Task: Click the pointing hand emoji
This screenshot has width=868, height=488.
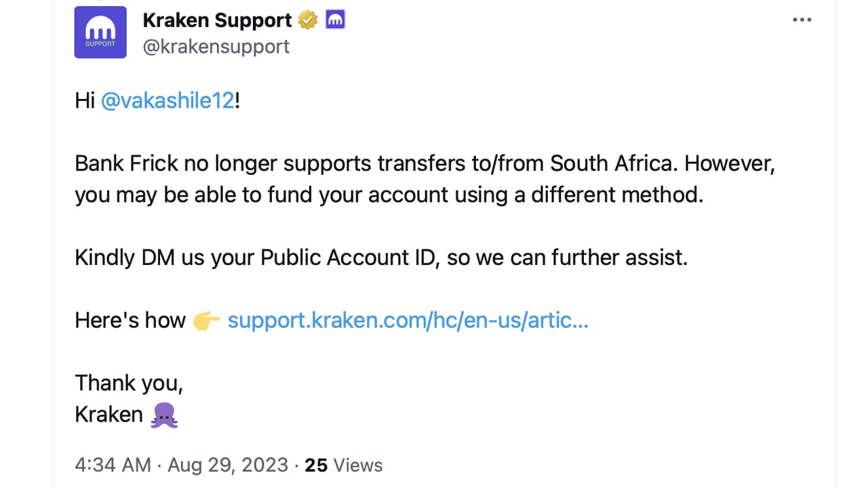Action: tap(206, 321)
